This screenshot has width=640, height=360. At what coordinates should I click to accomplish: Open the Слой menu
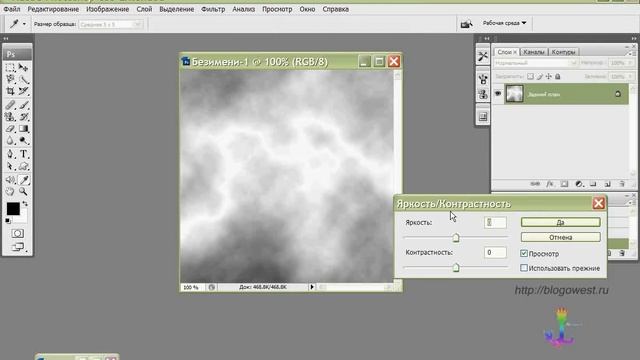pos(144,9)
